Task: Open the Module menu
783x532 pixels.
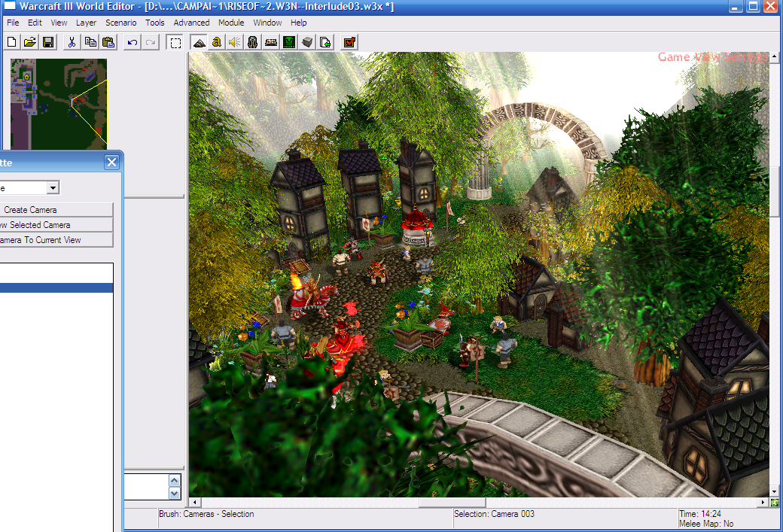Action: 231,23
